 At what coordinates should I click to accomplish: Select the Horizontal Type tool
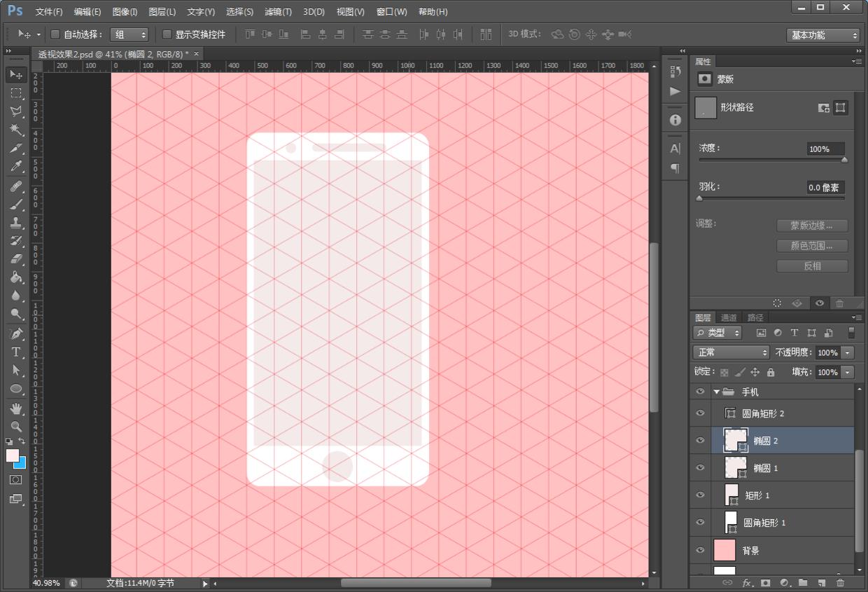tap(16, 352)
